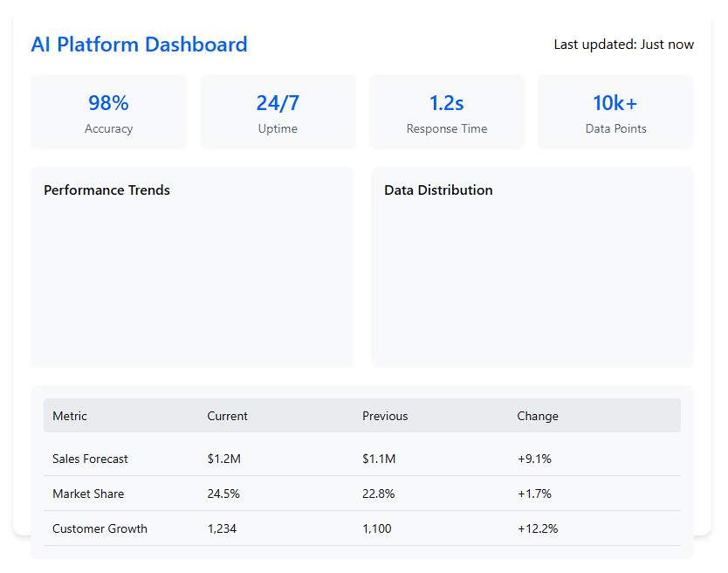
Task: Select the Market Share row label
Action: pyautogui.click(x=88, y=494)
